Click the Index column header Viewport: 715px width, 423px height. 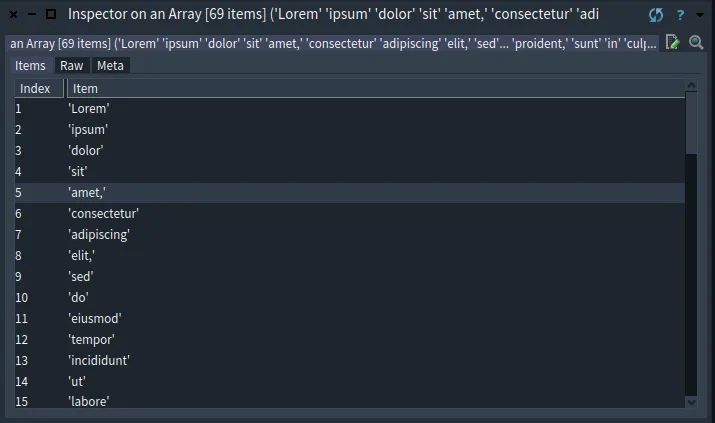[x=35, y=88]
